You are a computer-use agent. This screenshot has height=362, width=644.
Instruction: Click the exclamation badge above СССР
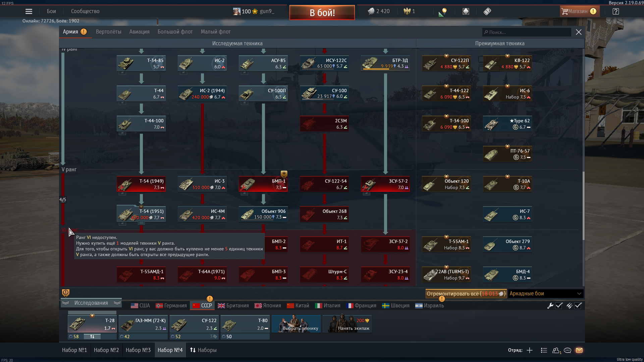[x=210, y=299]
